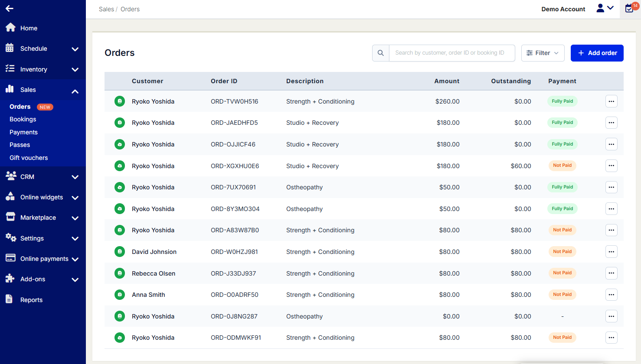Image resolution: width=641 pixels, height=364 pixels.
Task: Expand the Online widgets chevron
Action: pos(75,198)
